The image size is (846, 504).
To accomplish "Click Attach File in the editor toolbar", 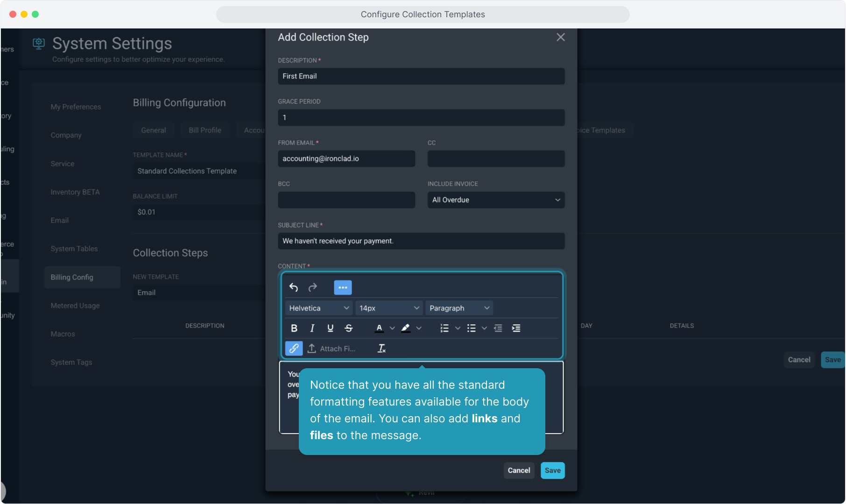I will [x=332, y=349].
